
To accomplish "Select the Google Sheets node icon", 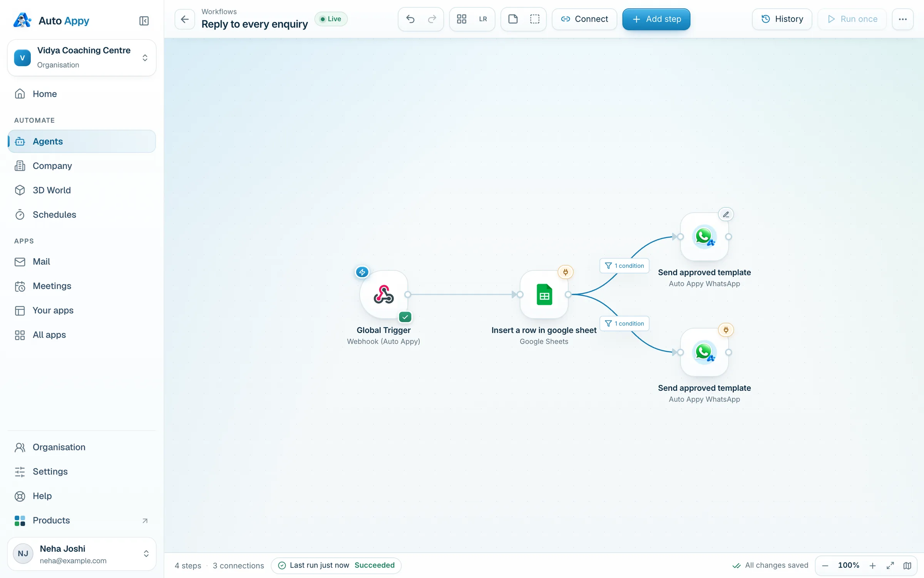I will point(544,295).
